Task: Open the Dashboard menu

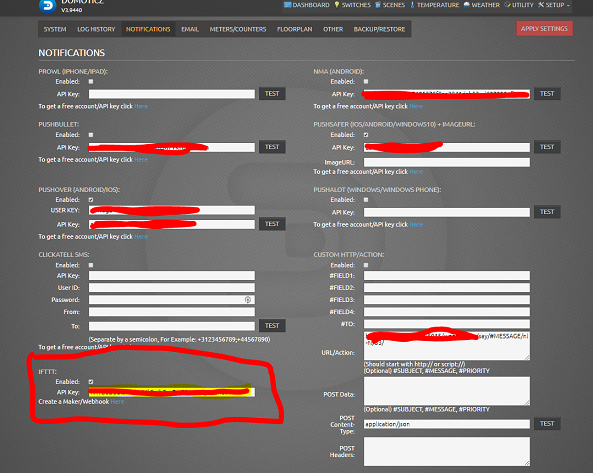Action: pyautogui.click(x=307, y=5)
